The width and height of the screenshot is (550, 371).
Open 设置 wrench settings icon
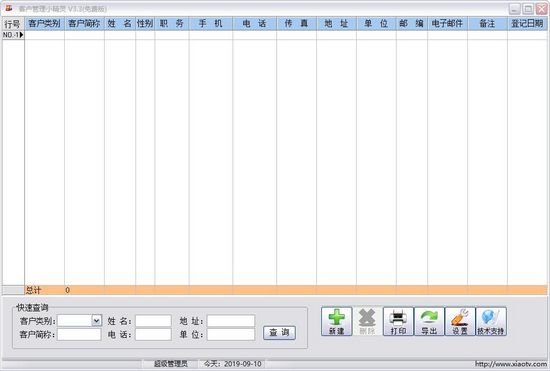coord(460,321)
